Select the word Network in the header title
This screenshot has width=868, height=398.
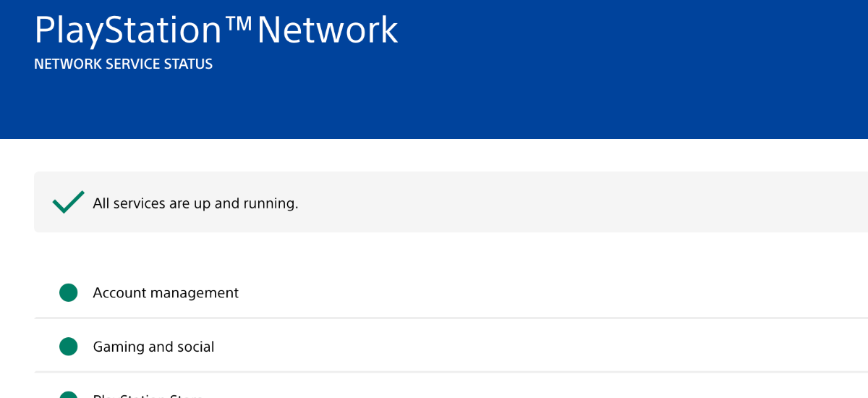[327, 30]
